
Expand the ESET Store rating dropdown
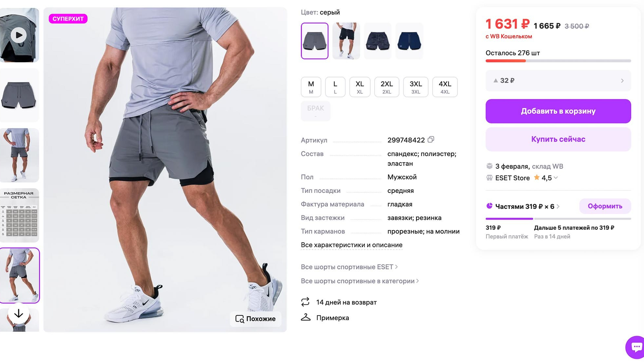(556, 178)
